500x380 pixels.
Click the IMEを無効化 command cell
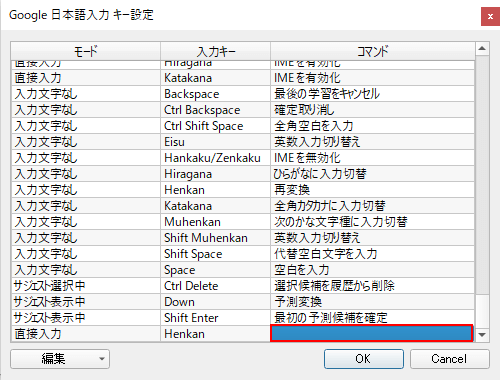pyautogui.click(x=372, y=158)
